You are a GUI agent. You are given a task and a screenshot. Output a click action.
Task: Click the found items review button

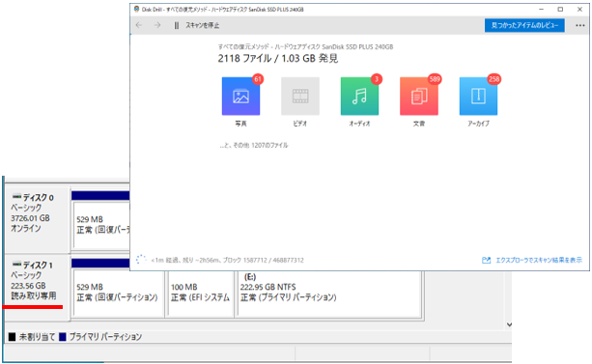pos(524,25)
